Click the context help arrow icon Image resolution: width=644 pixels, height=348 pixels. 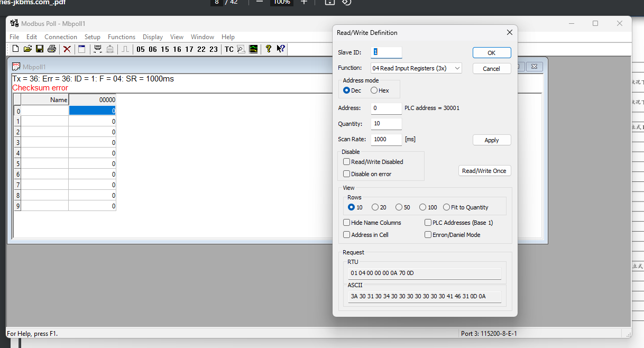[x=281, y=49]
